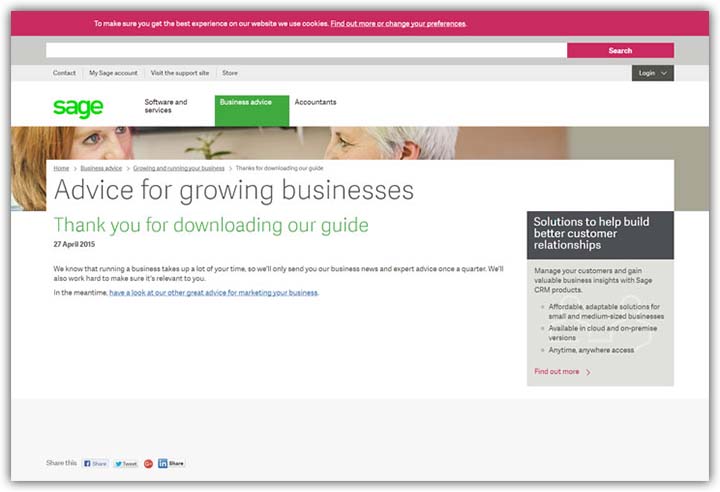This screenshot has width=720, height=492.
Task: Open other great advice for marketing link
Action: pos(213,293)
